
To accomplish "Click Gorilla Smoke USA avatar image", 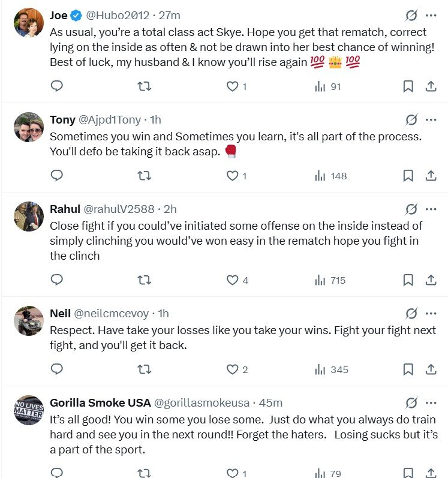I will pyautogui.click(x=29, y=410).
